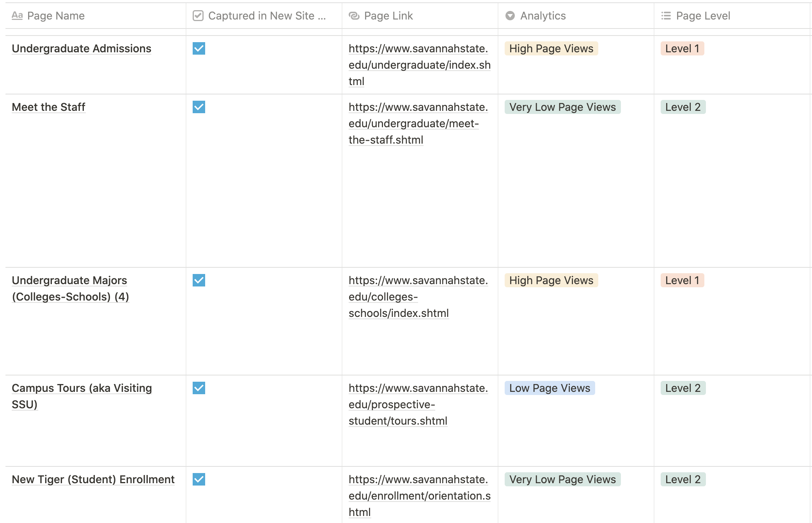Viewport: 812px width, 523px height.
Task: Click the Level 1 tag for Undergraduate Majors
Action: point(682,281)
